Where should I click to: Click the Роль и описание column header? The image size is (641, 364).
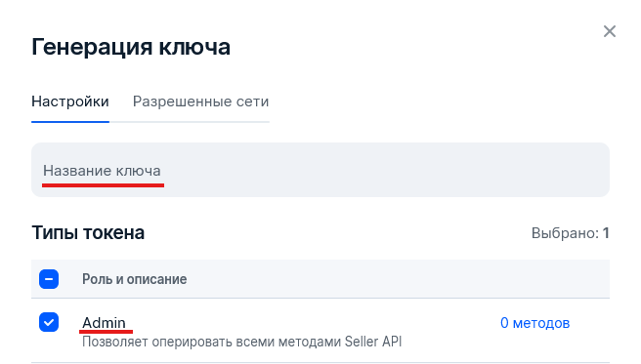pos(135,279)
